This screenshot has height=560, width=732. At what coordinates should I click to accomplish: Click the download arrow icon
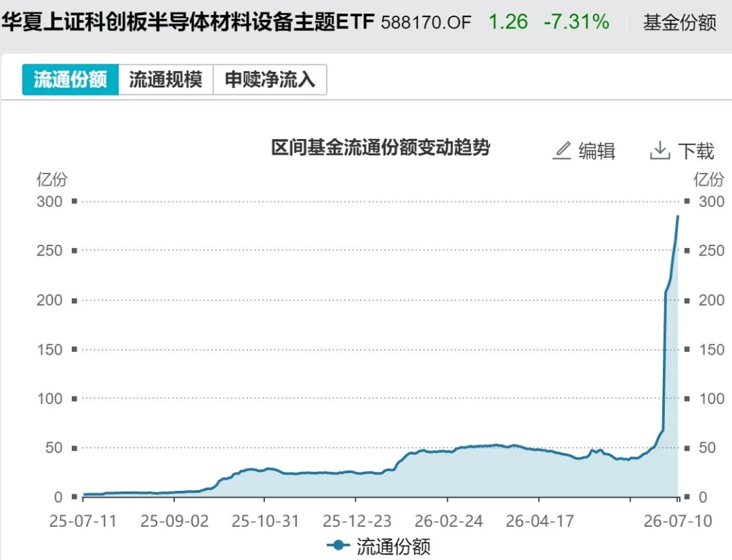click(659, 151)
